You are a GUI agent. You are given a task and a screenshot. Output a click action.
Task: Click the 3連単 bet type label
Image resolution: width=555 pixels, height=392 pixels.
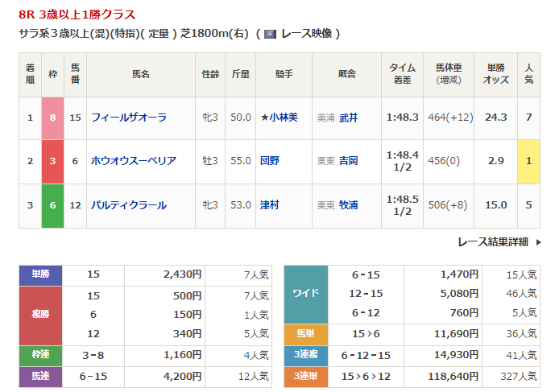point(306,374)
